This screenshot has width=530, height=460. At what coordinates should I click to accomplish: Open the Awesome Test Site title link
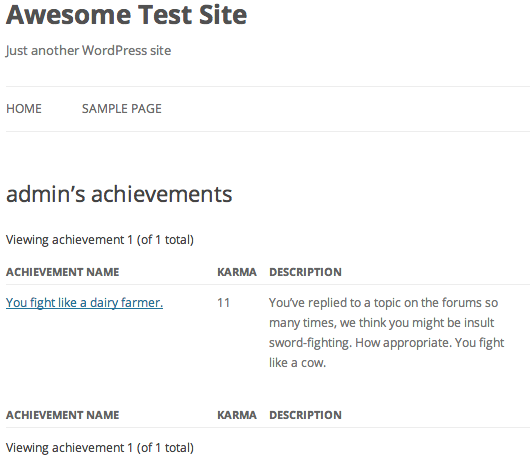[x=126, y=15]
